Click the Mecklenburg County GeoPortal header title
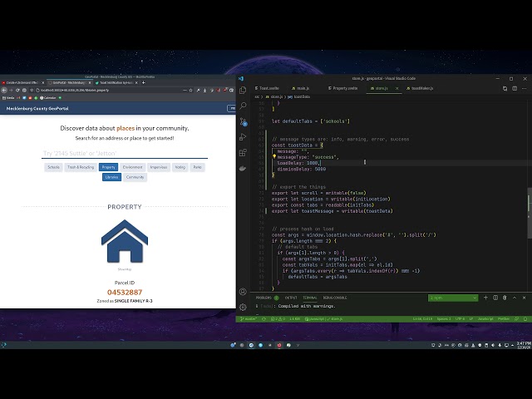532x399 pixels. (x=37, y=109)
